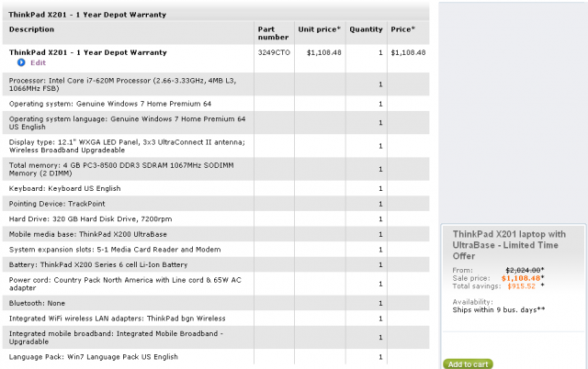Click the Intel Core i7-620M Processor row
588x369 pixels.
click(216, 84)
